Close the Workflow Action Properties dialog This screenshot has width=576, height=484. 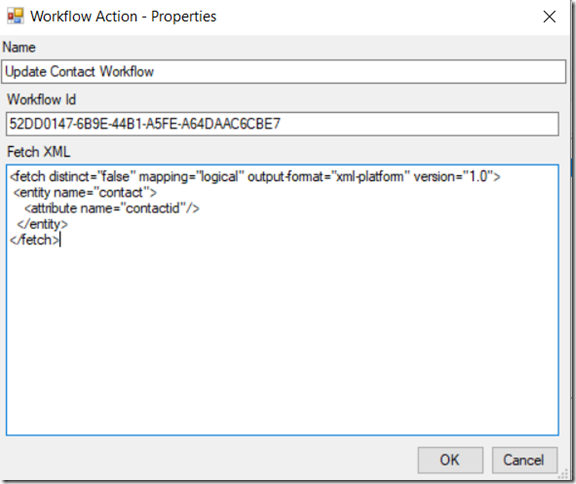click(x=549, y=17)
